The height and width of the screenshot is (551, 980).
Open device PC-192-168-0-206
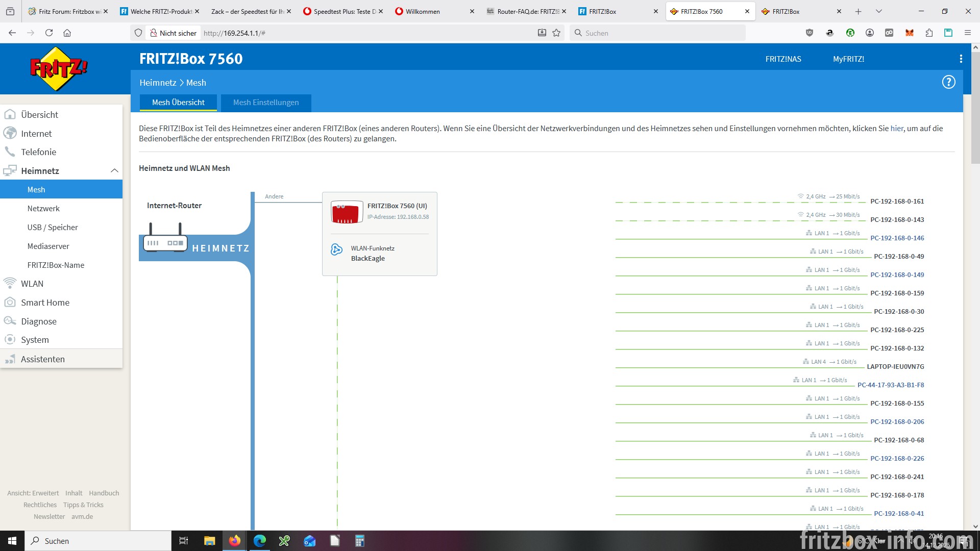click(x=897, y=421)
